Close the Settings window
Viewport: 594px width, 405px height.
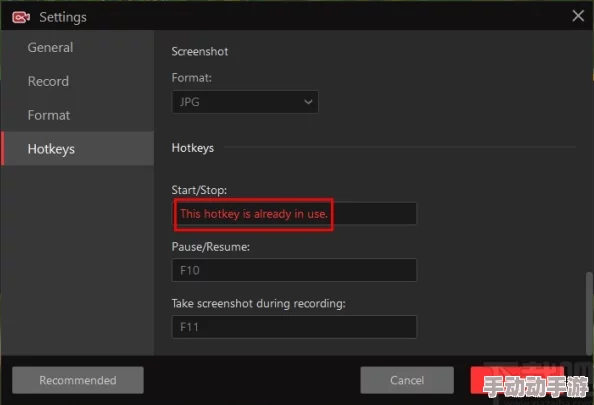(578, 16)
